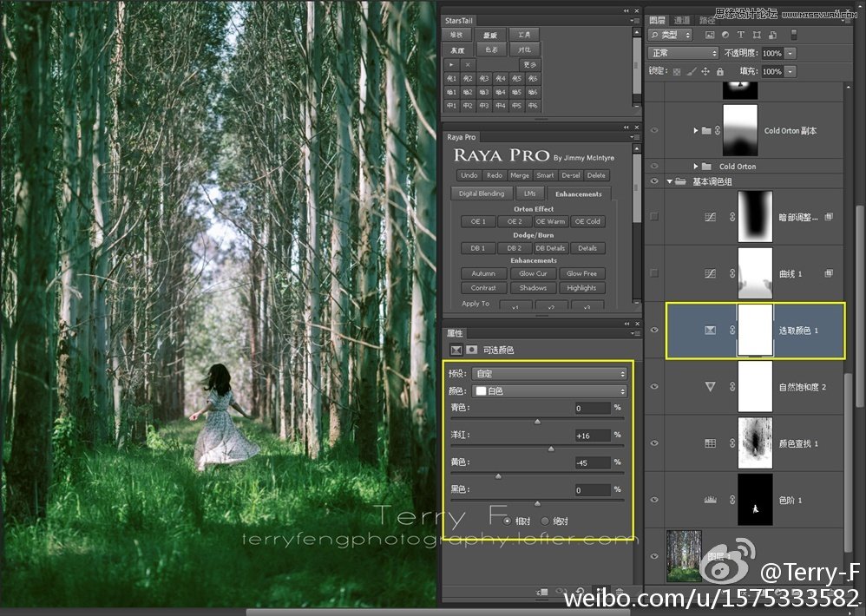Open the LMs tab in Raya Pro
Screen dimensions: 866x616
pos(529,193)
